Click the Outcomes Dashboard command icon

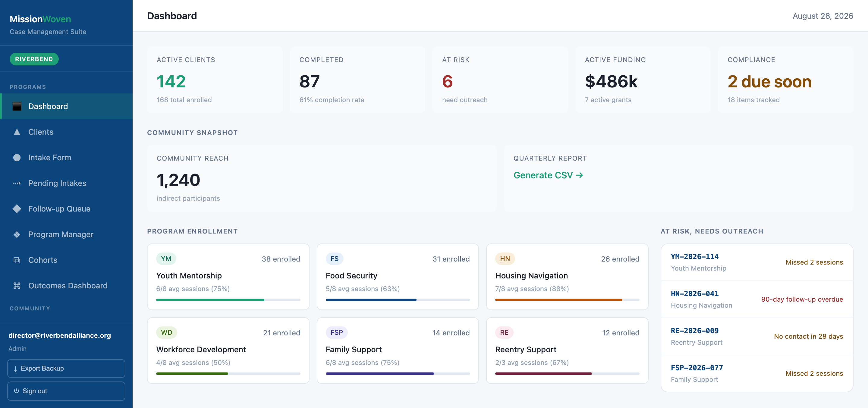coord(17,285)
